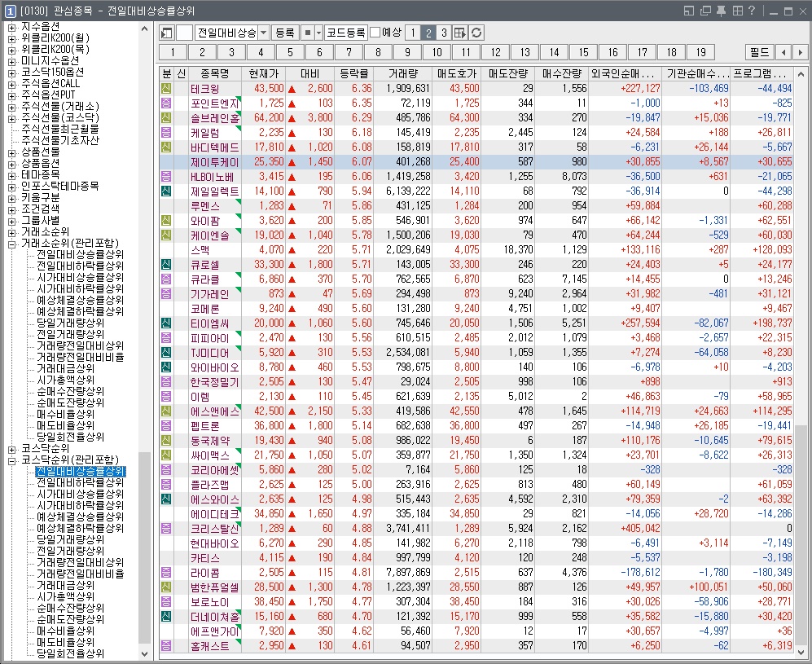The height and width of the screenshot is (664, 812).
Task: Click the tree panel scrollbar thumb
Action: coord(144,547)
